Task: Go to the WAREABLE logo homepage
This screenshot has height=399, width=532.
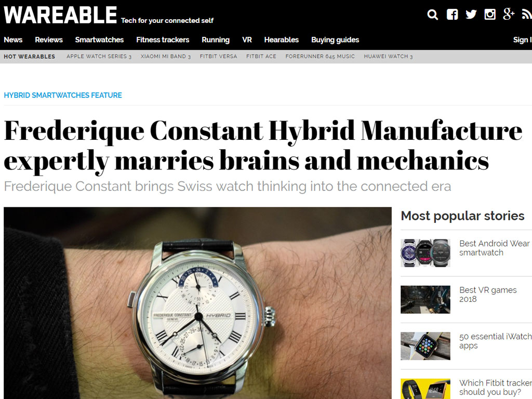Action: [x=60, y=15]
